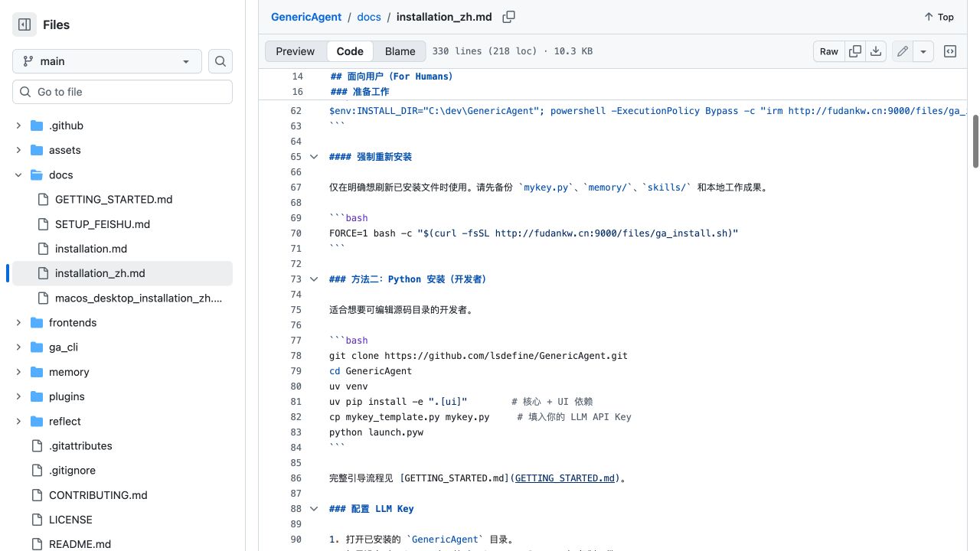
Task: Click the 'python launch.pyw' line
Action: tap(376, 432)
